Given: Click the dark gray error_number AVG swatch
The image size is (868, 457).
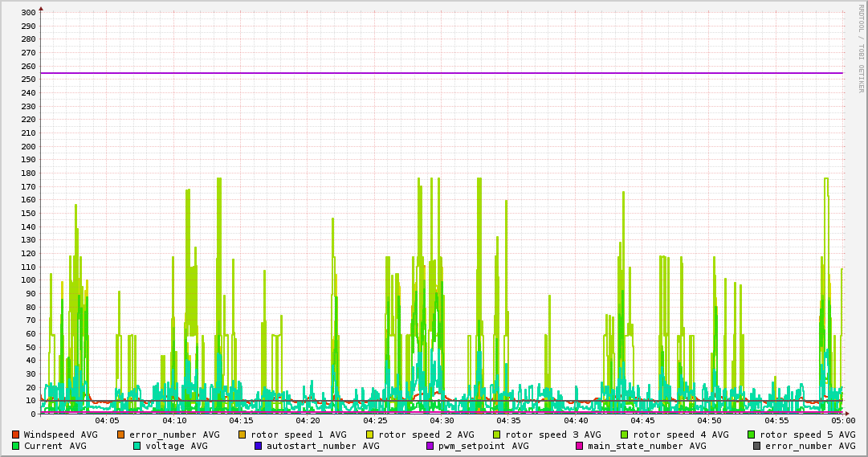Looking at the screenshot, I should [x=757, y=446].
